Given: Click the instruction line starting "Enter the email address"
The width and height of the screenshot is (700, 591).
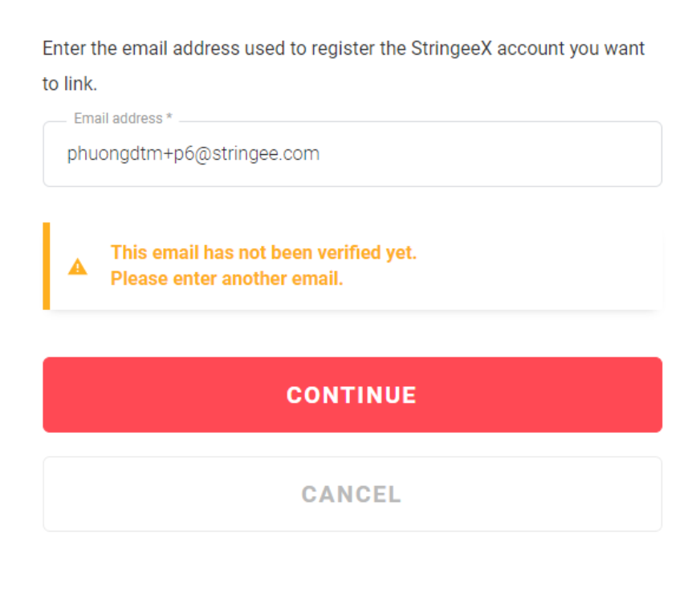Looking at the screenshot, I should point(344,48).
